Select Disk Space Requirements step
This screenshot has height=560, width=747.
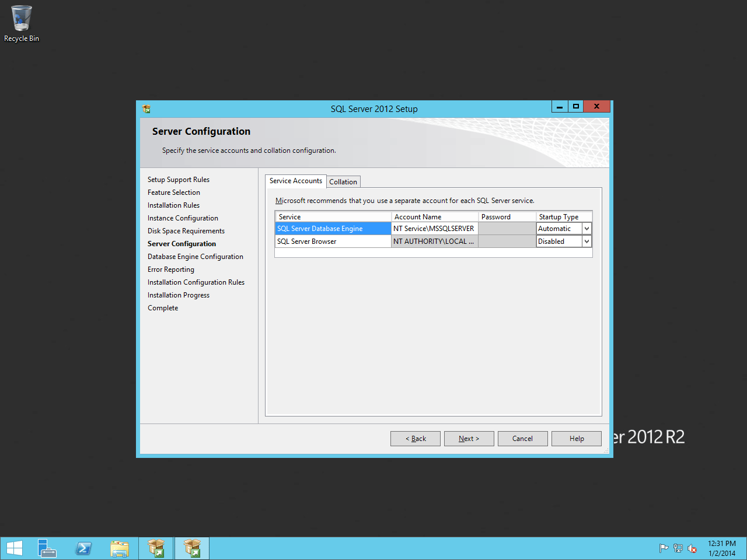click(186, 231)
